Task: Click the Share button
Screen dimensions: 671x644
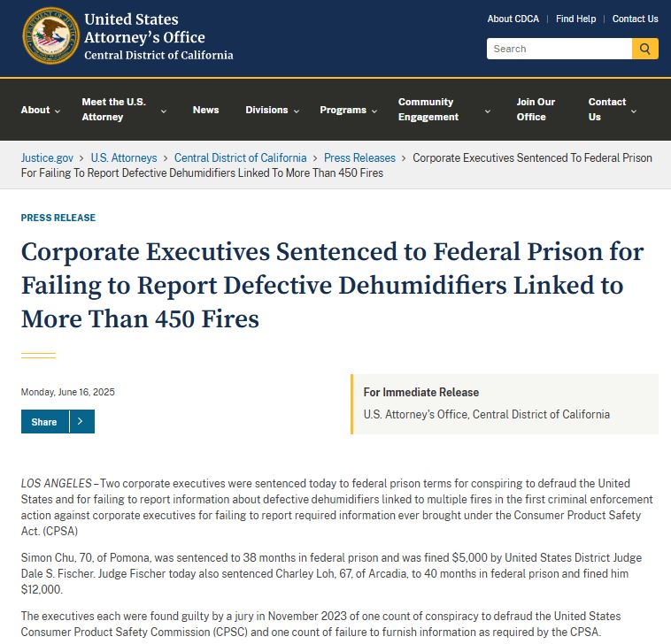Action: (x=44, y=422)
